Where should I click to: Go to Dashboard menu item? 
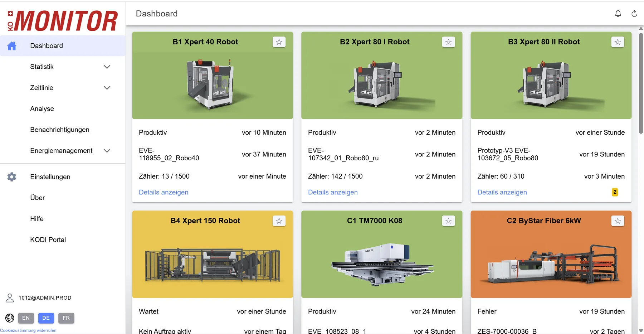63,46
